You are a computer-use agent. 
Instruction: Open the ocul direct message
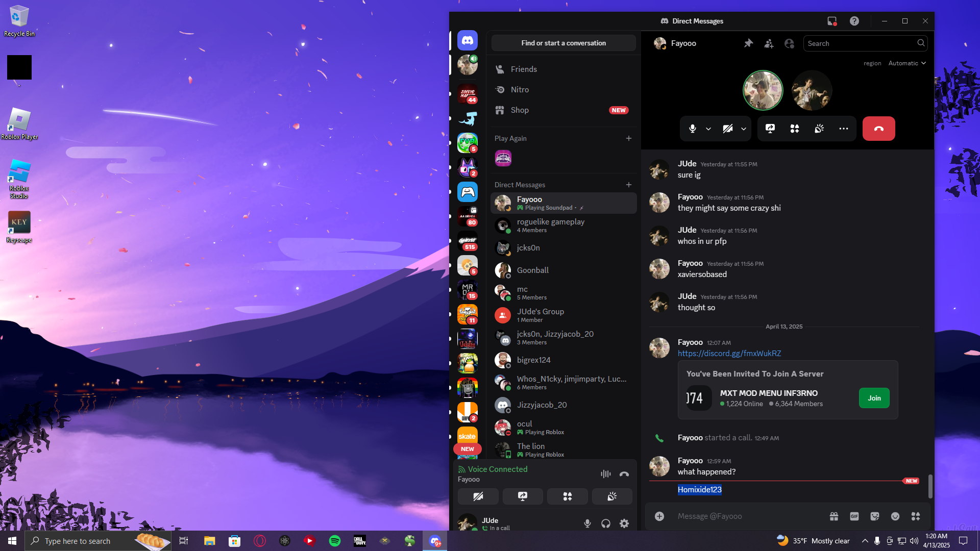pos(563,428)
